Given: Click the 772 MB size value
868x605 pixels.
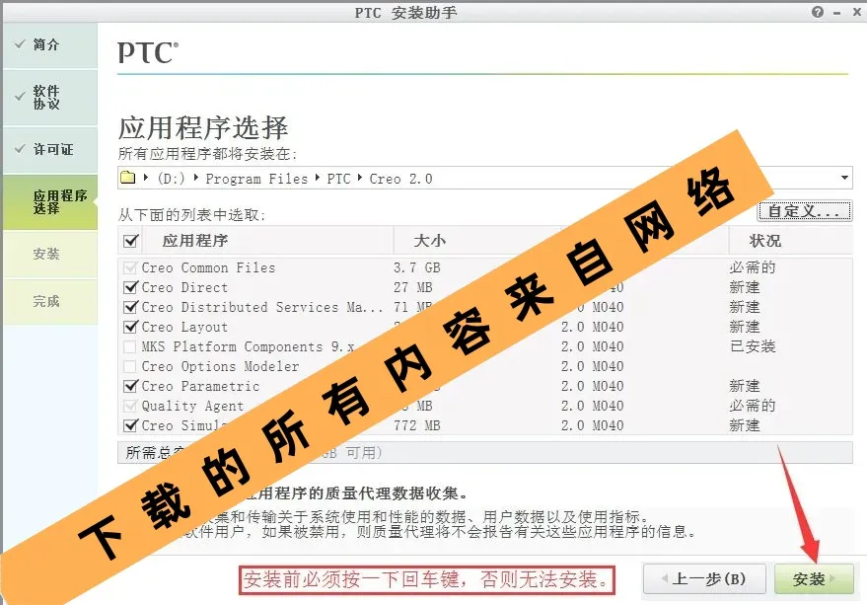Looking at the screenshot, I should pos(417,425).
